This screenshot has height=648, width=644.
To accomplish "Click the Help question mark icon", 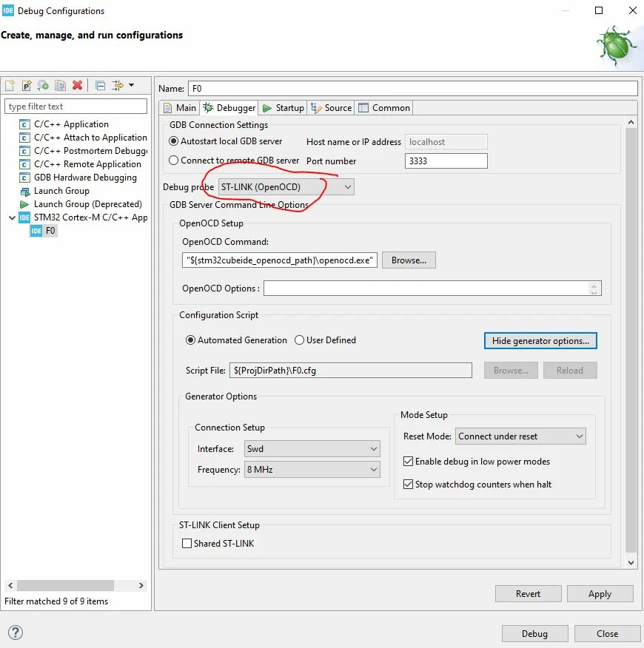I will [16, 632].
